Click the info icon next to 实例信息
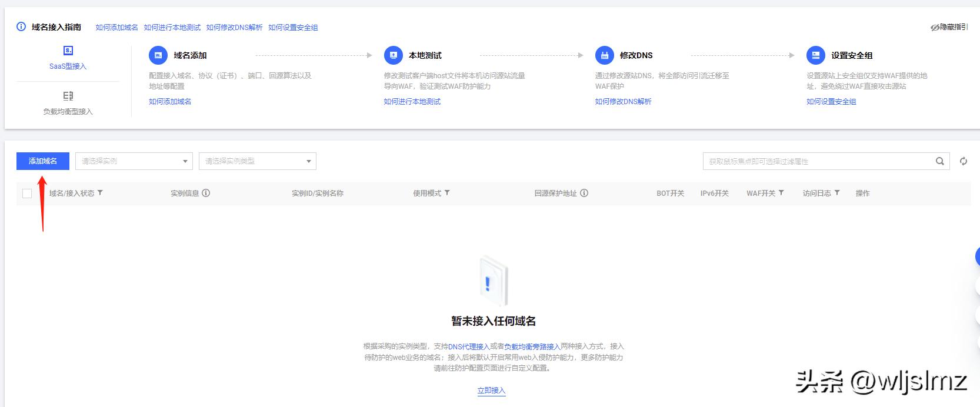This screenshot has height=407, width=980. pos(206,193)
